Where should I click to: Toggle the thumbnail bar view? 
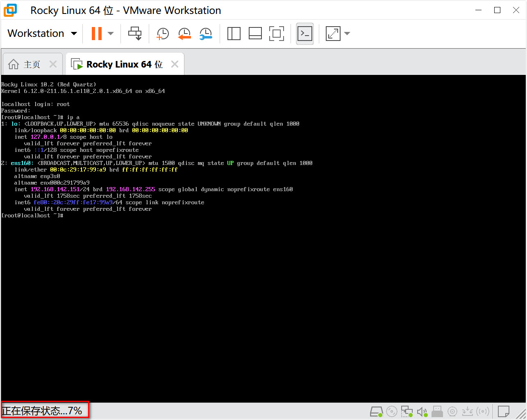tap(255, 34)
